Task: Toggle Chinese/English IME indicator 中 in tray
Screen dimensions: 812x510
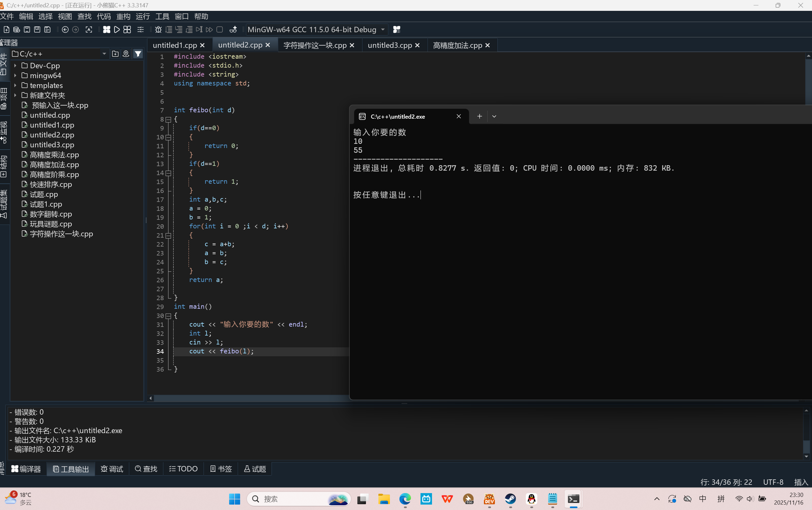Action: point(703,499)
